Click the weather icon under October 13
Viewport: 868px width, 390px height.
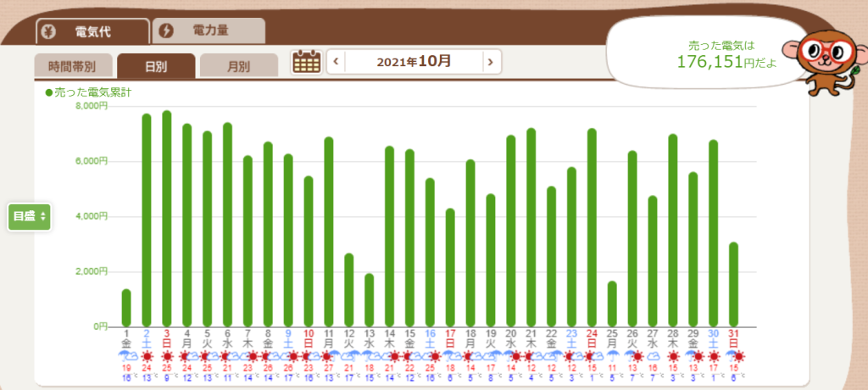point(370,358)
